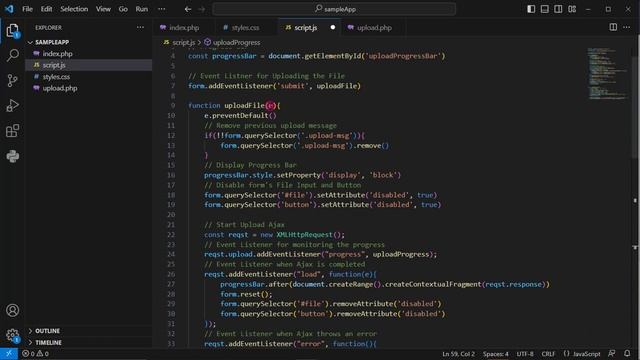Open the Manage gear icon
This screenshot has width=640, height=360.
(x=12, y=336)
